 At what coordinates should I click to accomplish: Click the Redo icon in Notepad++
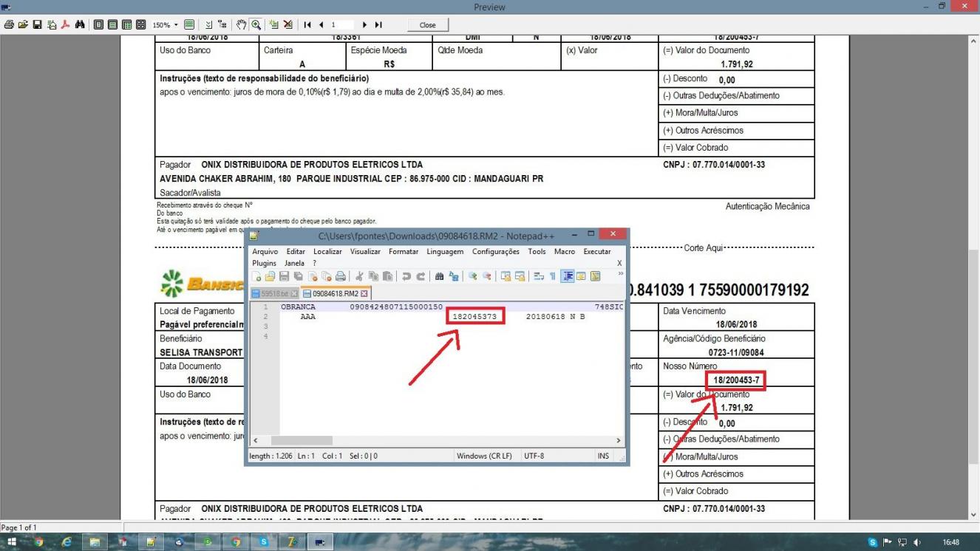pyautogui.click(x=421, y=276)
